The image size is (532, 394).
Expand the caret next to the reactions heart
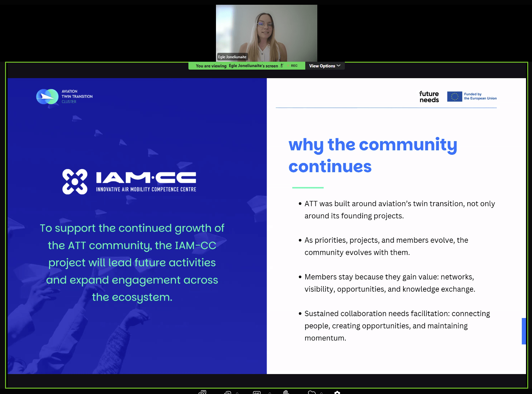(x=321, y=393)
